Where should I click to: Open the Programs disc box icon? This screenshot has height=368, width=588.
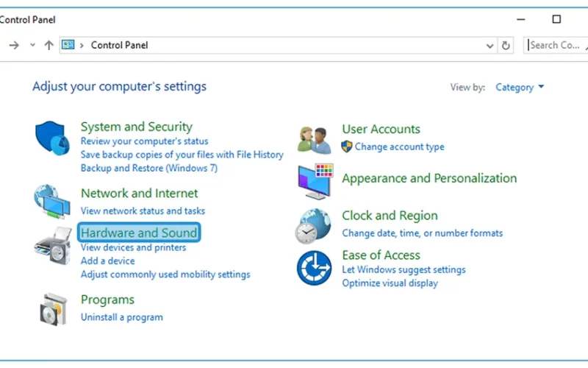(x=54, y=309)
